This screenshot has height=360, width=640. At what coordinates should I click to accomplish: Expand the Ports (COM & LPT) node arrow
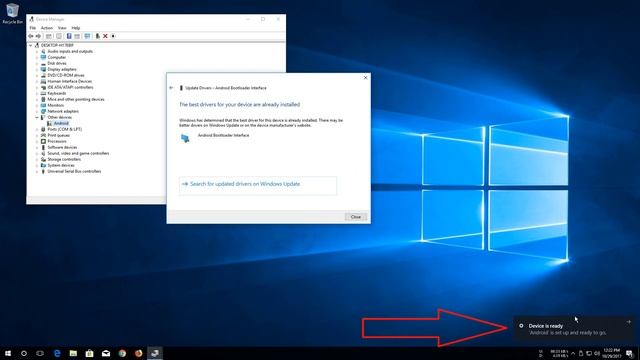(37, 129)
